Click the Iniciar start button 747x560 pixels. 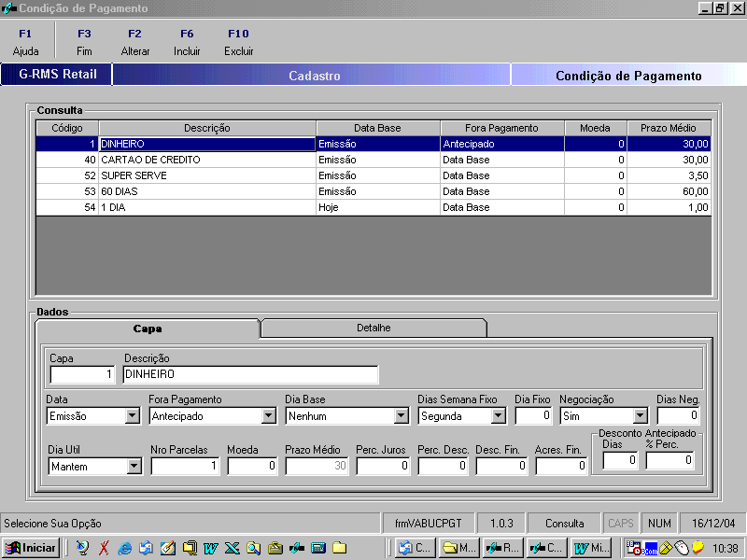[x=30, y=548]
